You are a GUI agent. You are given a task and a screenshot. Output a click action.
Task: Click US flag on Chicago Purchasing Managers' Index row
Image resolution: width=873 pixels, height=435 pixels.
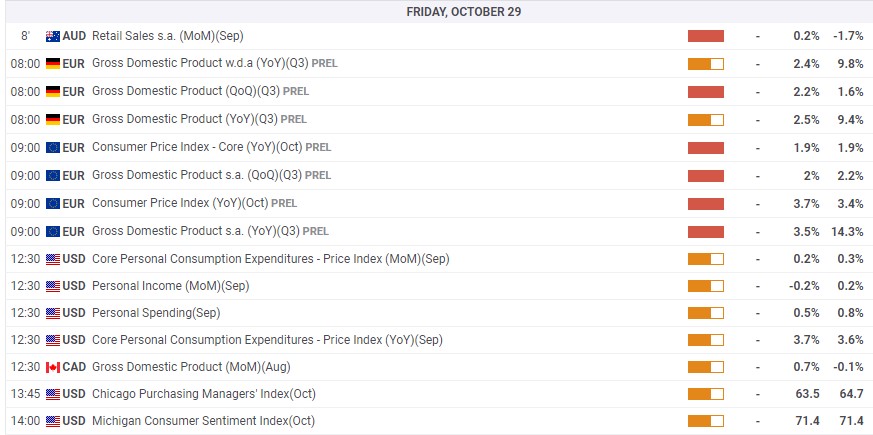pos(53,394)
